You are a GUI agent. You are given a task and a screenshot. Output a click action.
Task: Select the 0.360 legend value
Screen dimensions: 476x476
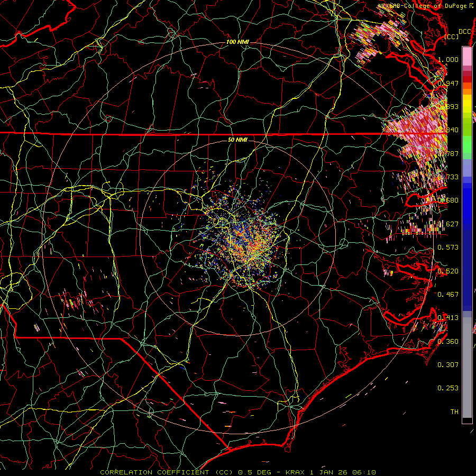448,341
